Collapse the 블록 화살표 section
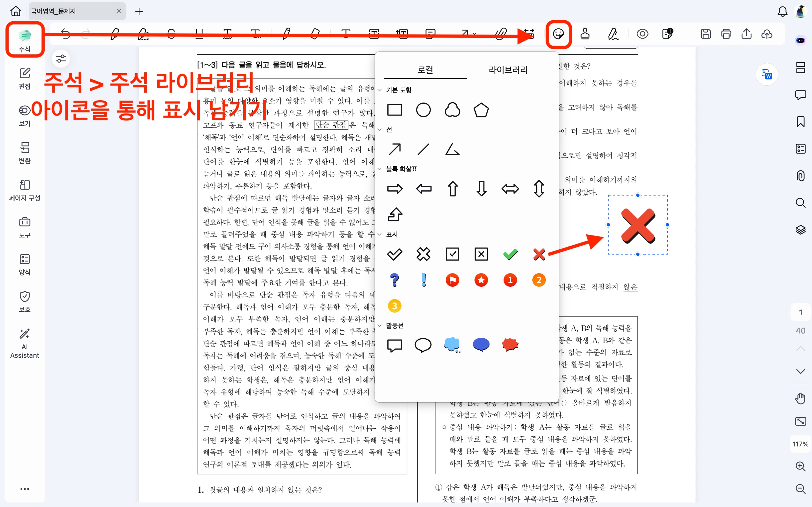This screenshot has height=507, width=812. coord(379,169)
